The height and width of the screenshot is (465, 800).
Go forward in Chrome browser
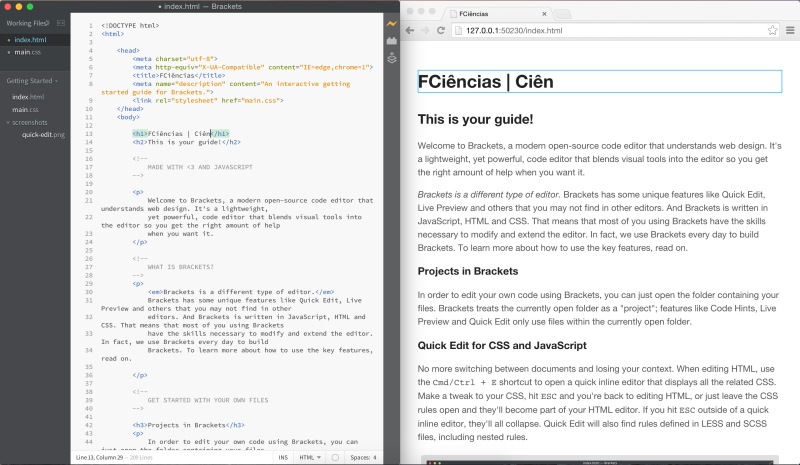pyautogui.click(x=425, y=30)
